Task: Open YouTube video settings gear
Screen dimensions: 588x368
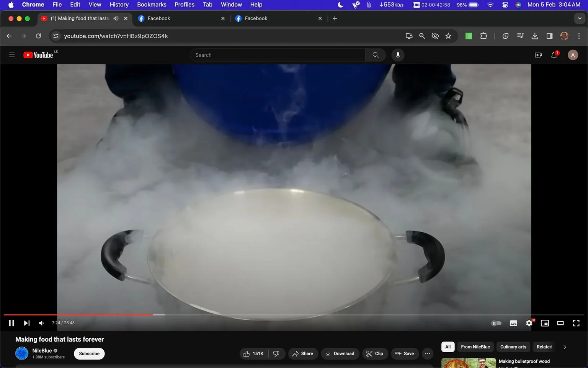Action: coord(529,323)
